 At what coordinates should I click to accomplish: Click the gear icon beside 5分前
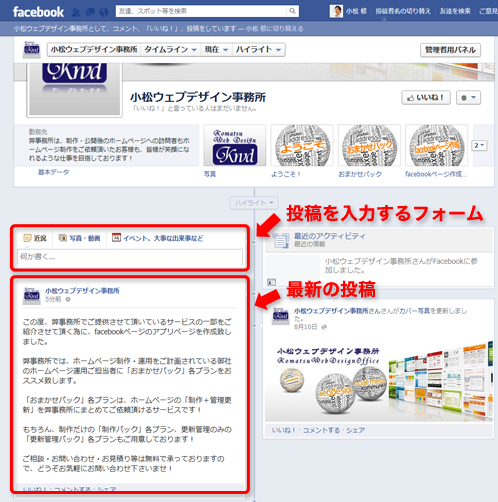coord(68,299)
